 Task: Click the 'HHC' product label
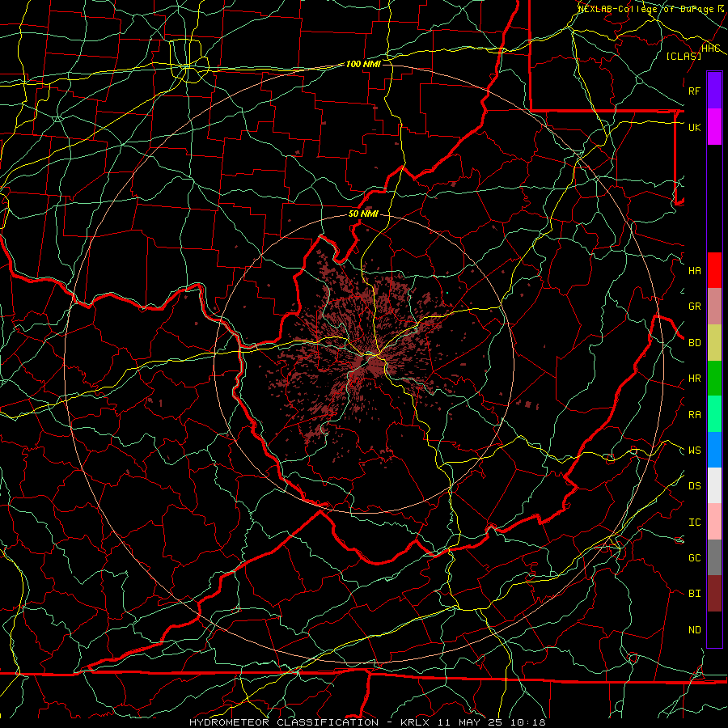point(710,49)
